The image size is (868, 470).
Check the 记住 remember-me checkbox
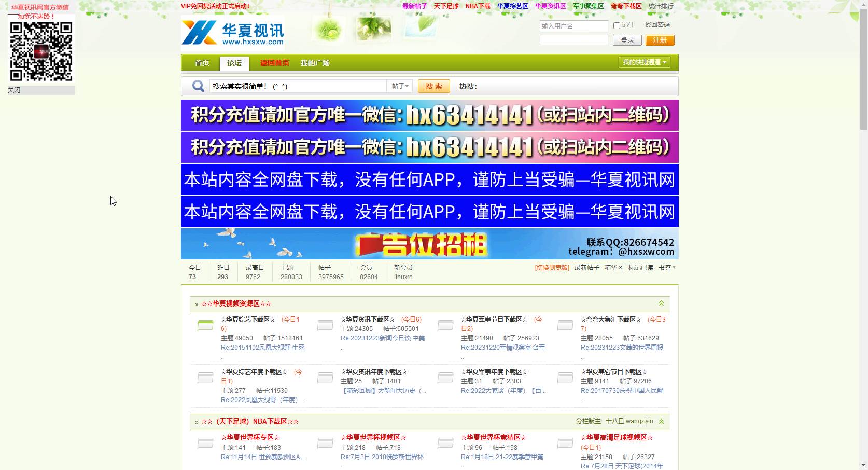pyautogui.click(x=617, y=25)
